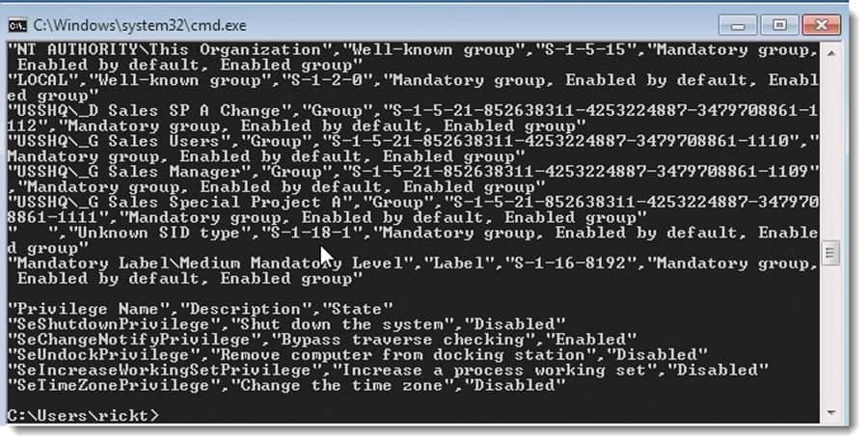868x445 pixels.
Task: Click the "Unknown SID type" text
Action: point(159,233)
